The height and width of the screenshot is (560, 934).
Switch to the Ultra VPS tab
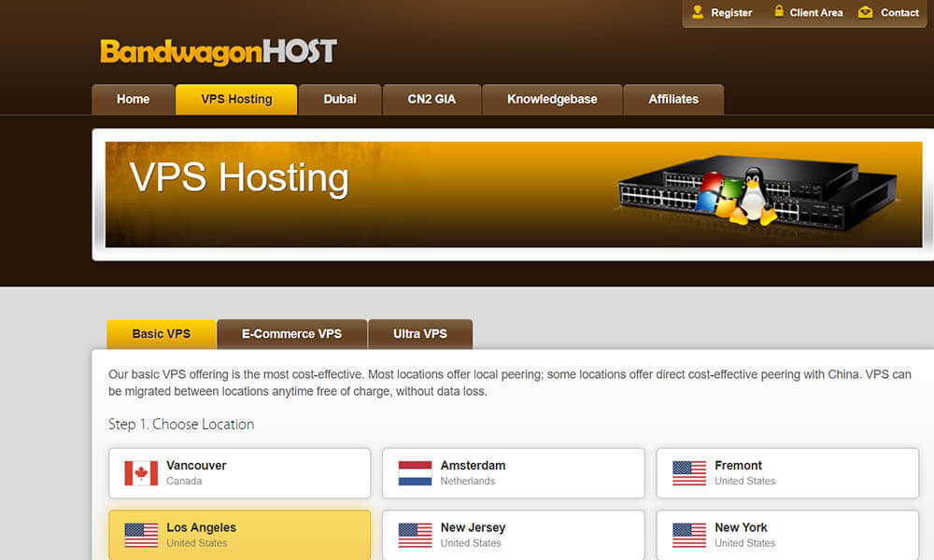(x=420, y=334)
